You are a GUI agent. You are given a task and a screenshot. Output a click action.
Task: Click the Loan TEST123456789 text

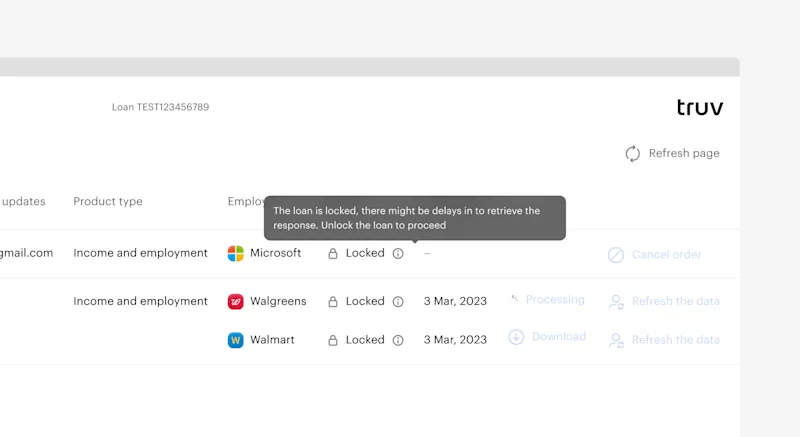click(160, 107)
